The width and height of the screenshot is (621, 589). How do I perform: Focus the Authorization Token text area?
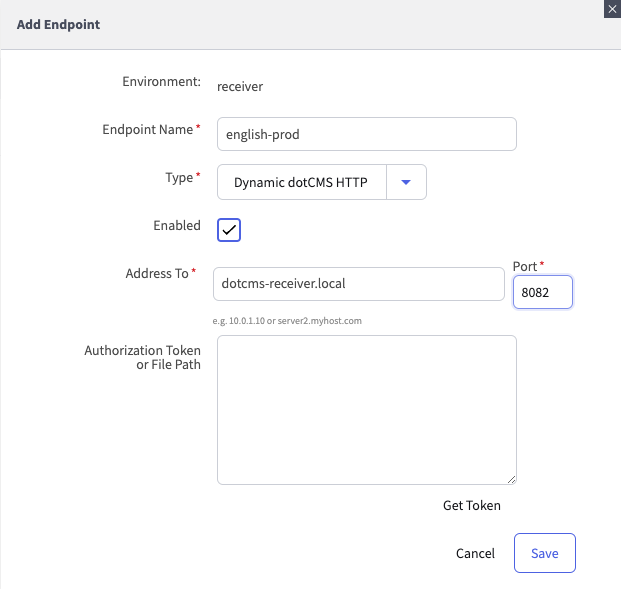coord(366,409)
